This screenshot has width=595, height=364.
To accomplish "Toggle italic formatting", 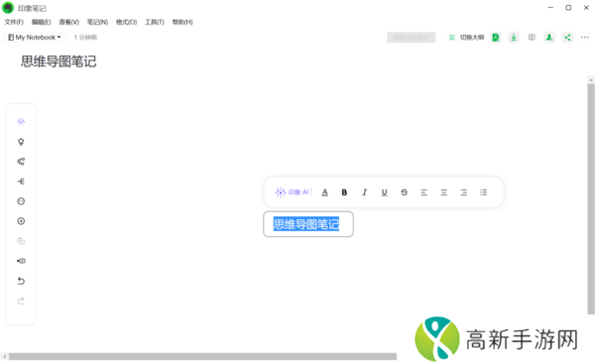I will [x=364, y=192].
